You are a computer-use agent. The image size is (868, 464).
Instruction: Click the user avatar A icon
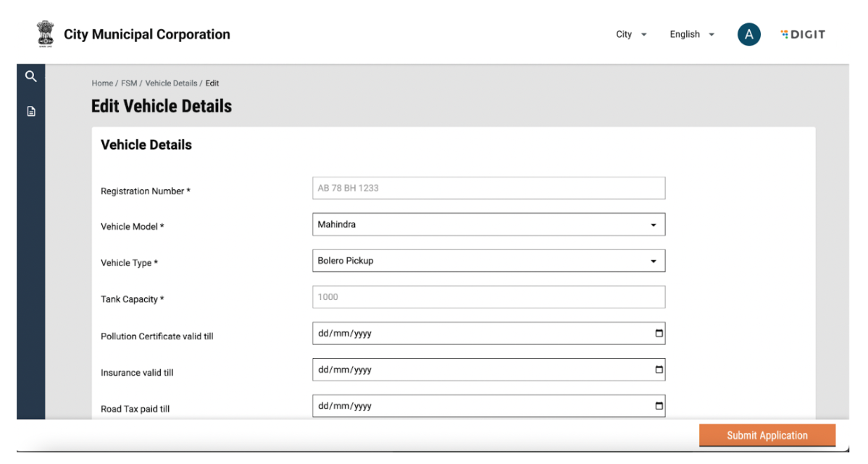pyautogui.click(x=748, y=34)
